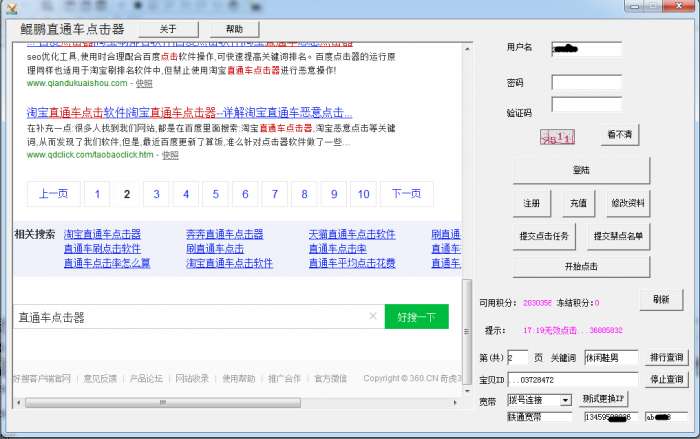Click the horizontal scrollbar thumb

click(163, 403)
